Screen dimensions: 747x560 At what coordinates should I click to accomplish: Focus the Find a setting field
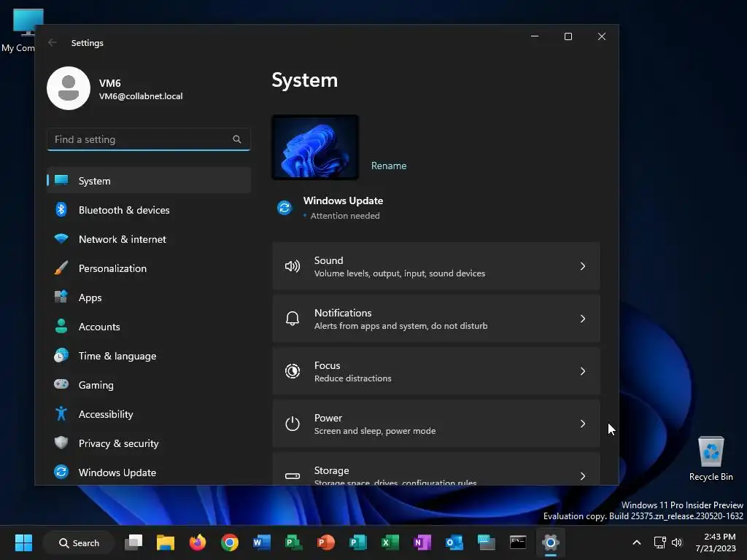click(x=149, y=139)
